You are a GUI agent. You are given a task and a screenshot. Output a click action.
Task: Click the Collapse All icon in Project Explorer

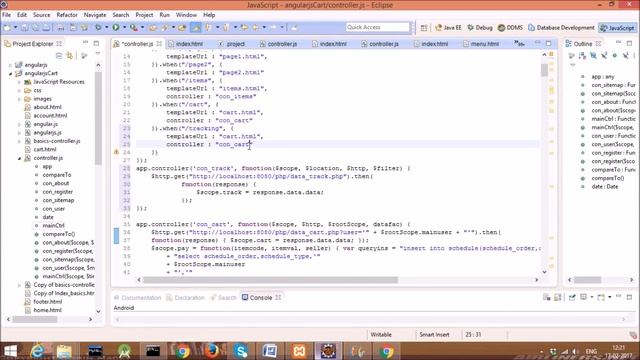pyautogui.click(x=59, y=55)
